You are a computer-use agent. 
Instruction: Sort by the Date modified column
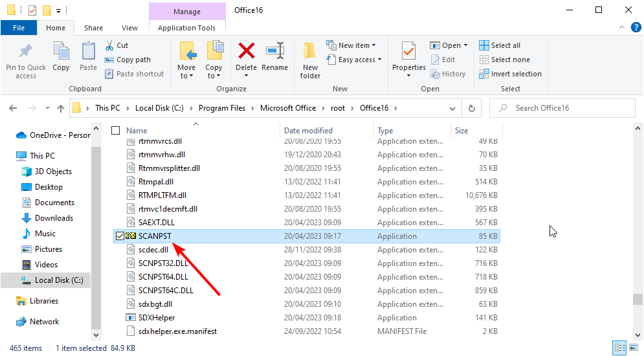tap(309, 131)
